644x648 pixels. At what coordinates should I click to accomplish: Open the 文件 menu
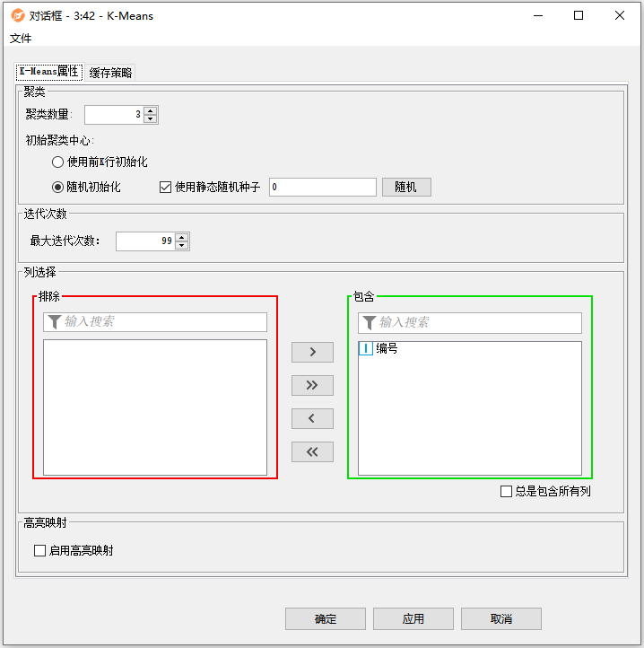tap(21, 39)
